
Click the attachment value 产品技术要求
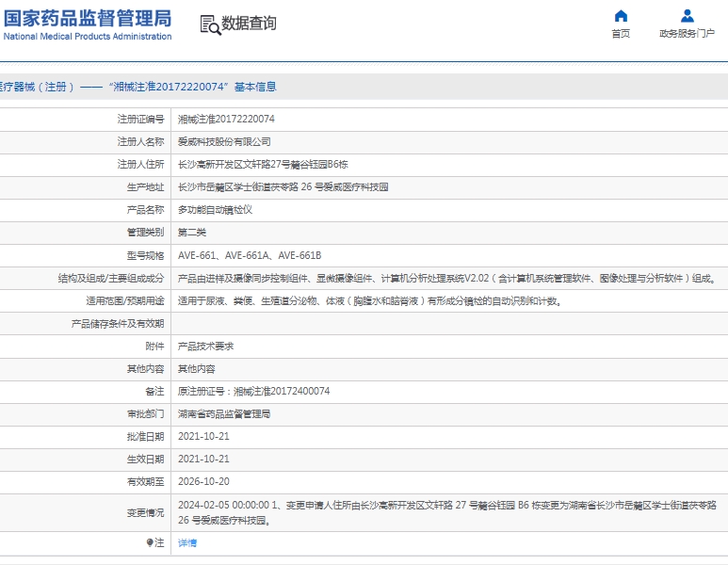point(205,347)
